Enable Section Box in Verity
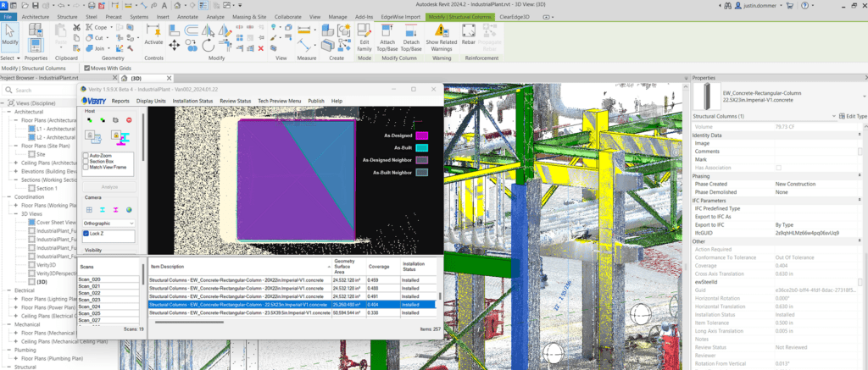868x370 pixels. click(x=86, y=162)
